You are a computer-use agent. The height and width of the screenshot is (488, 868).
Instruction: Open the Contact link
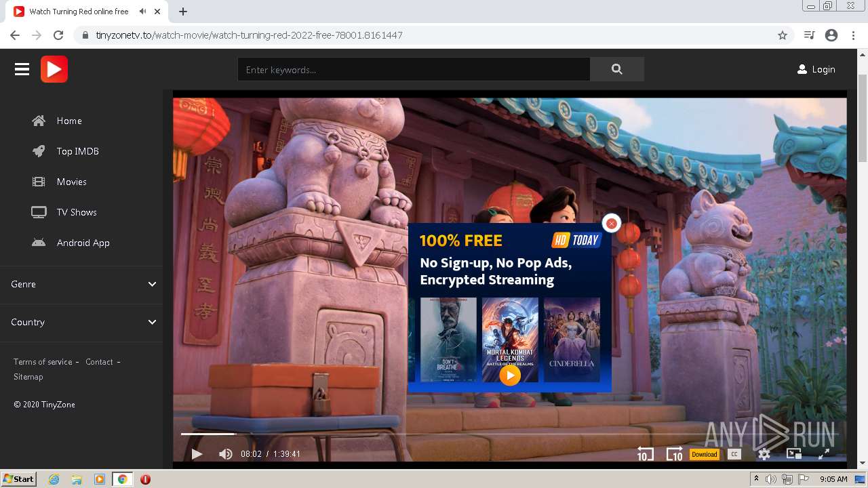point(99,362)
